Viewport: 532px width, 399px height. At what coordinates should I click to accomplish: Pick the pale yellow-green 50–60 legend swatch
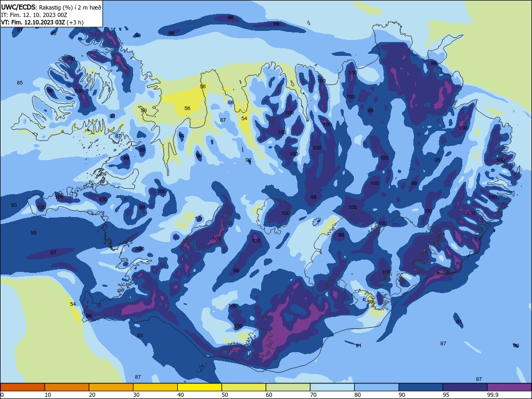(244, 387)
